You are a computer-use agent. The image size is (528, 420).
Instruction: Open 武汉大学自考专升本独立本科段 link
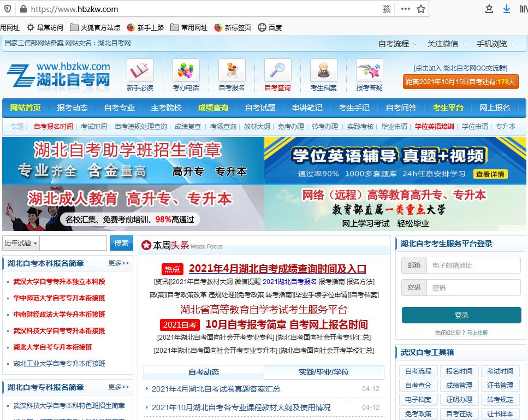60,282
